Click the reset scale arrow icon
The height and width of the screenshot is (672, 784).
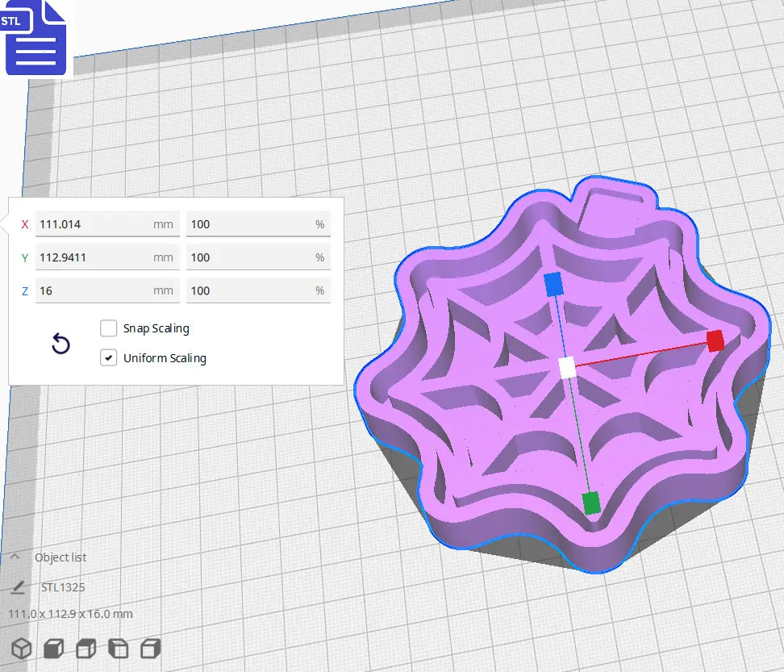tap(60, 344)
